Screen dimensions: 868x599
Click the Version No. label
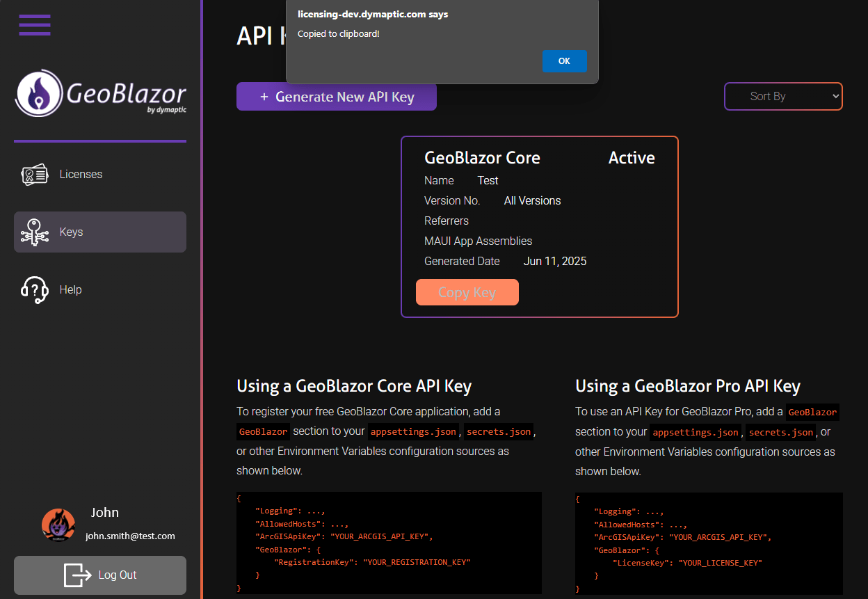(x=452, y=201)
